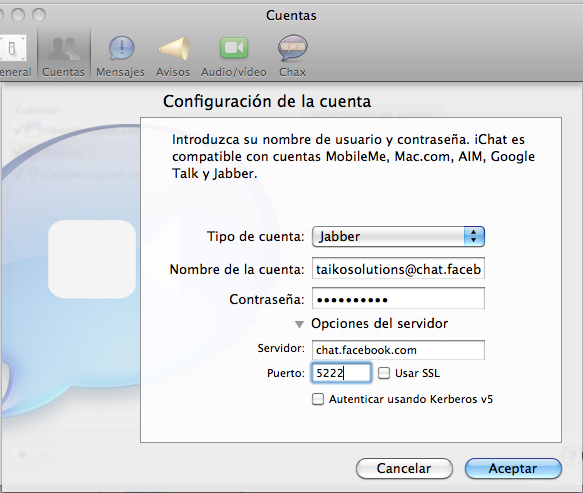Click the Configuración de la cuenta heading
583x493 pixels.
pyautogui.click(x=267, y=102)
